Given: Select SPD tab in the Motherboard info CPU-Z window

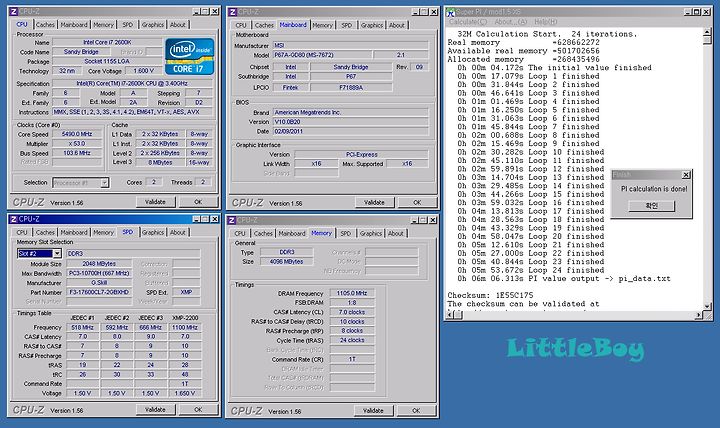Looking at the screenshot, I should coord(347,25).
